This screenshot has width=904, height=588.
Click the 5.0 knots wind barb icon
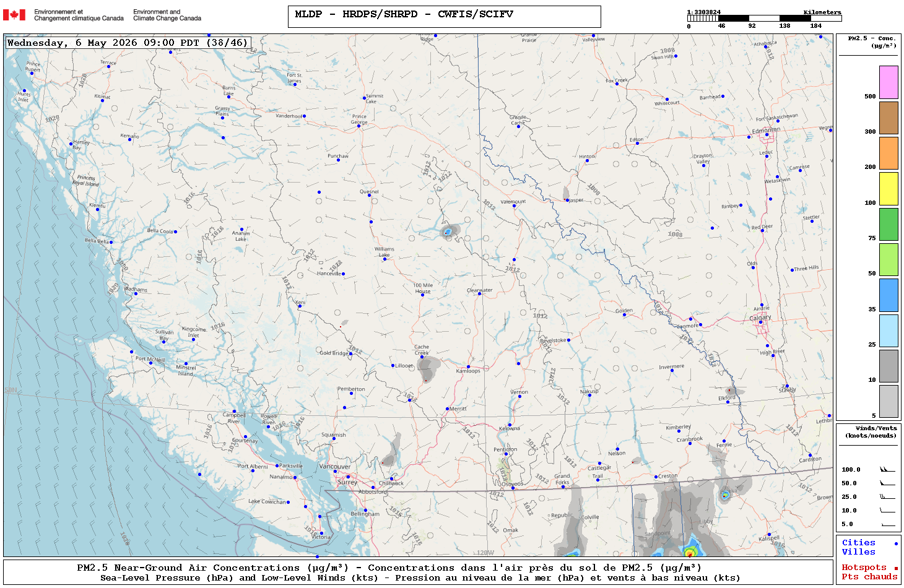click(887, 524)
